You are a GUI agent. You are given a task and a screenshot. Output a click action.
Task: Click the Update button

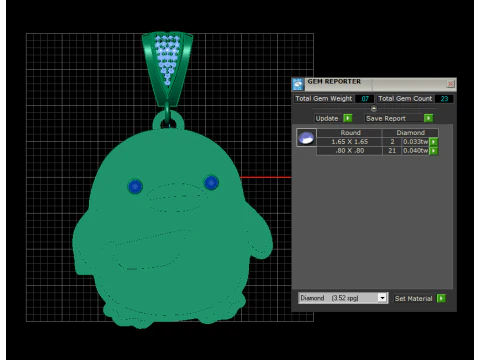point(327,118)
